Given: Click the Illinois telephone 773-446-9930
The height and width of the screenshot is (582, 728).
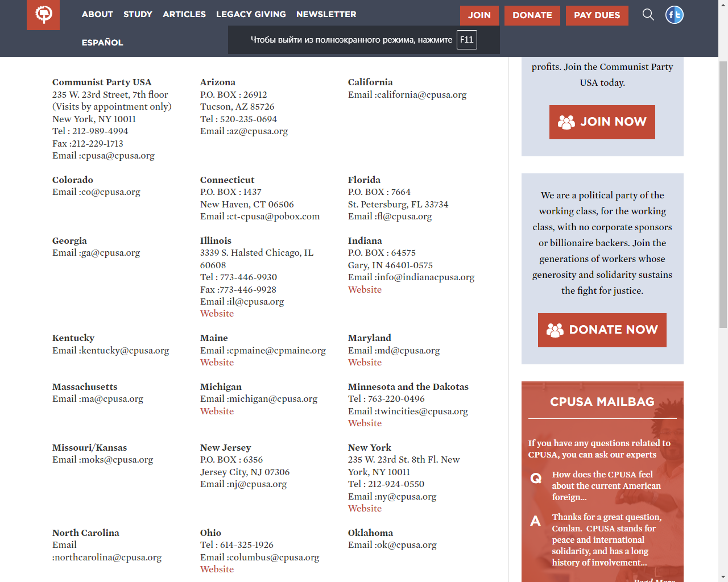Looking at the screenshot, I should 249,277.
